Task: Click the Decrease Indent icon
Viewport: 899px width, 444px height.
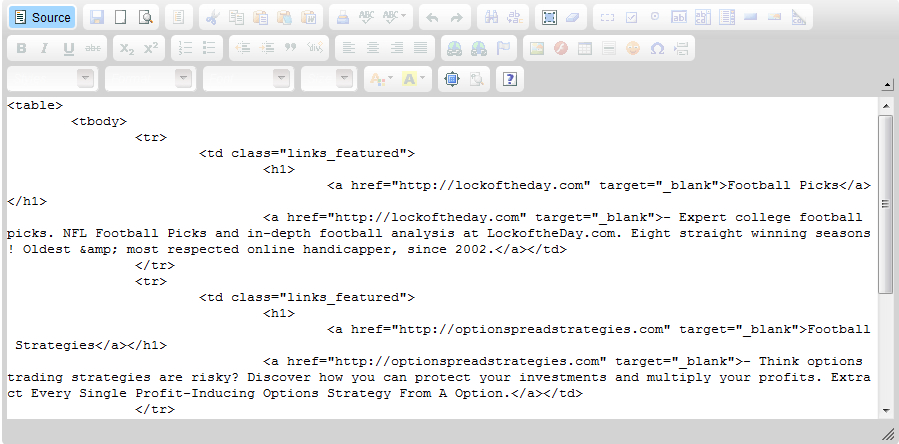Action: click(243, 49)
